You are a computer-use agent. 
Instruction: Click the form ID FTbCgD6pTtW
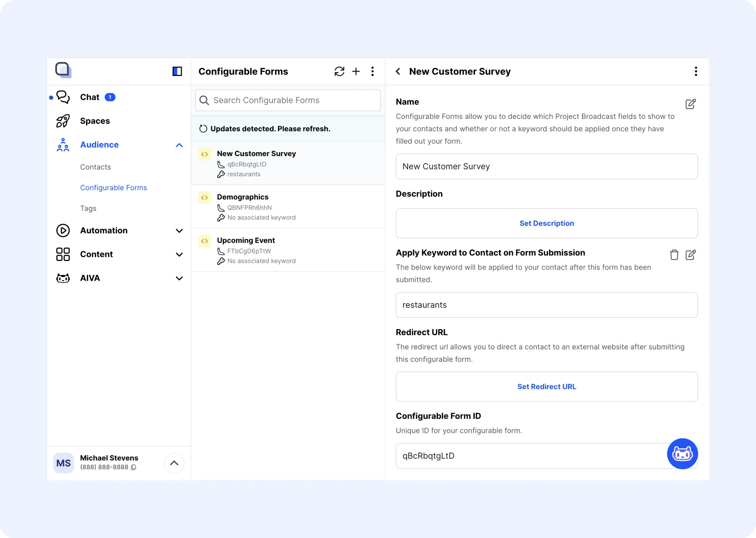point(249,251)
